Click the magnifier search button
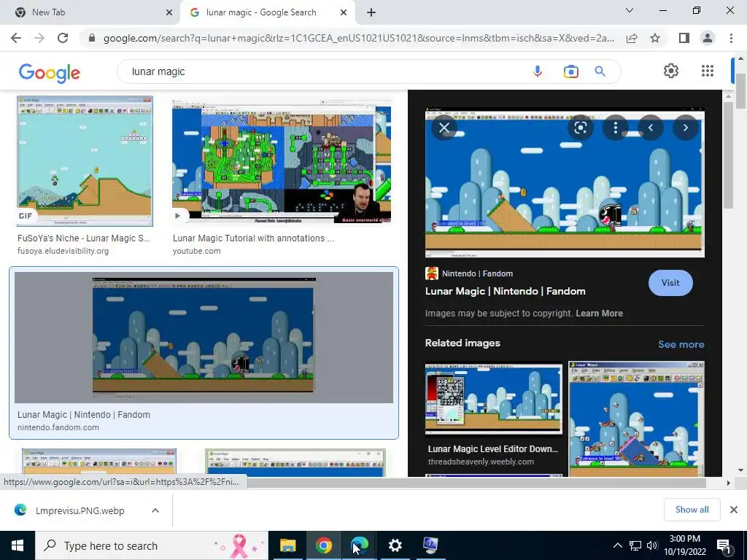The image size is (747, 560). tap(600, 71)
